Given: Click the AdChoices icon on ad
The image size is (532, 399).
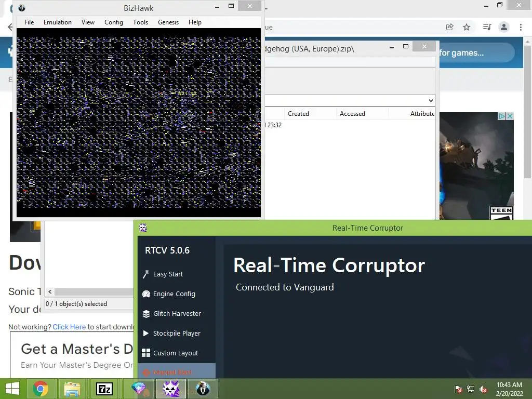Looking at the screenshot, I should (502, 116).
